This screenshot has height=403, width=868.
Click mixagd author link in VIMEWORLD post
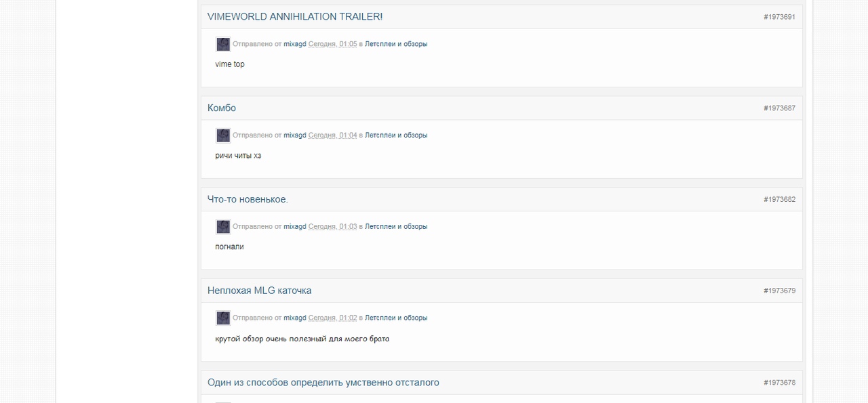click(x=295, y=44)
